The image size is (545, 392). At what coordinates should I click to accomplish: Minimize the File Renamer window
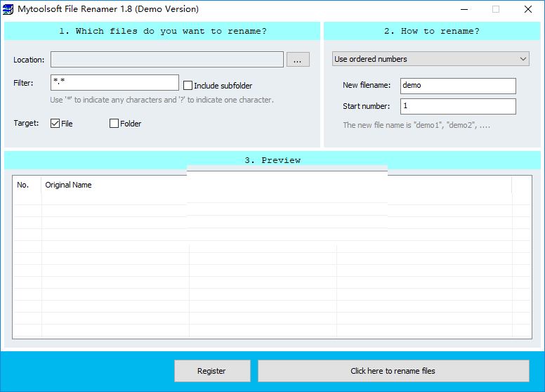coord(464,9)
